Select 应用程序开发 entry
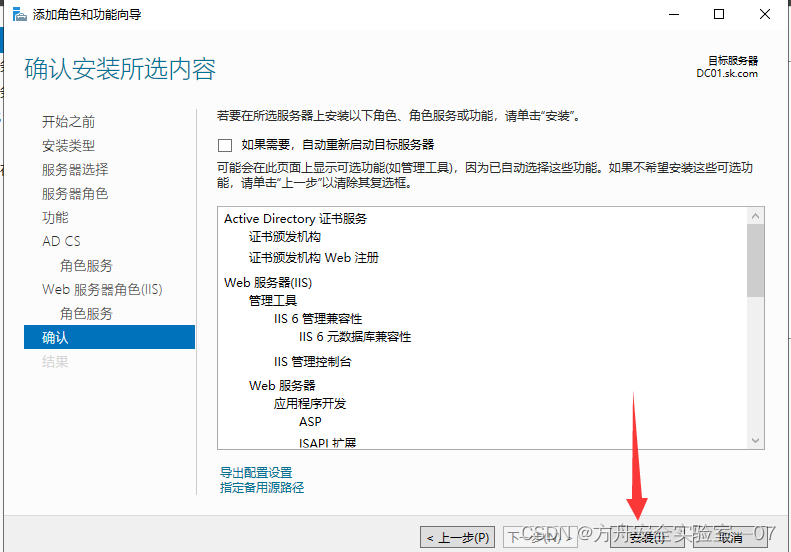The image size is (791, 552). [x=310, y=404]
